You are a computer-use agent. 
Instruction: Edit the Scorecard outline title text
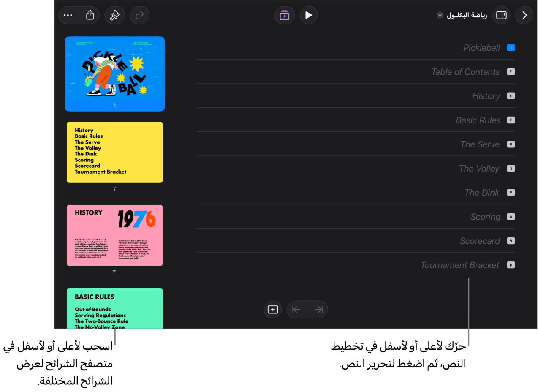tap(480, 241)
